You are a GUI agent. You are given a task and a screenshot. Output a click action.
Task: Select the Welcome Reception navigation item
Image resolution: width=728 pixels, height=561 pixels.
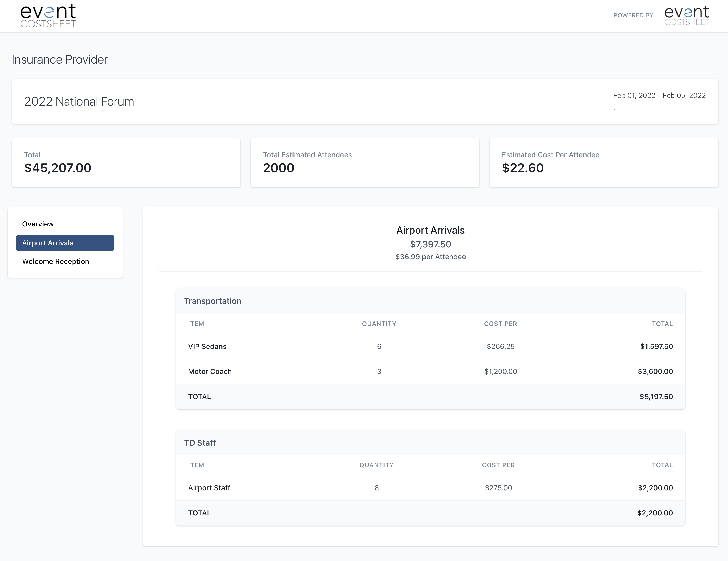(56, 261)
